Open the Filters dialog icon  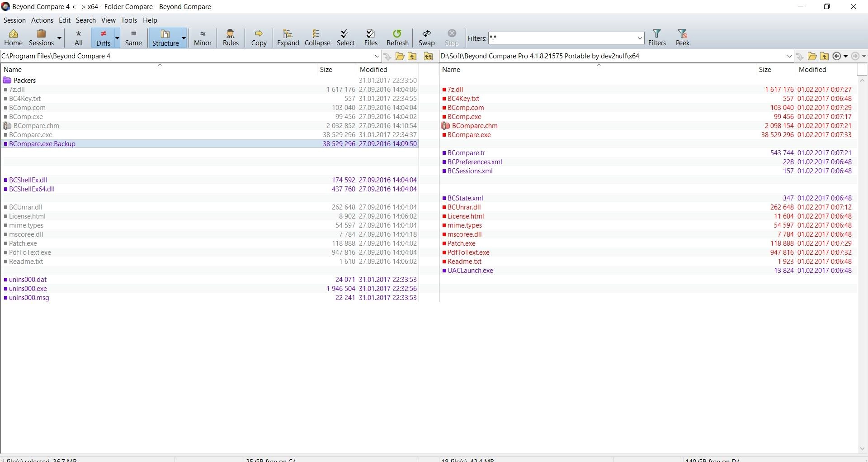pyautogui.click(x=657, y=38)
